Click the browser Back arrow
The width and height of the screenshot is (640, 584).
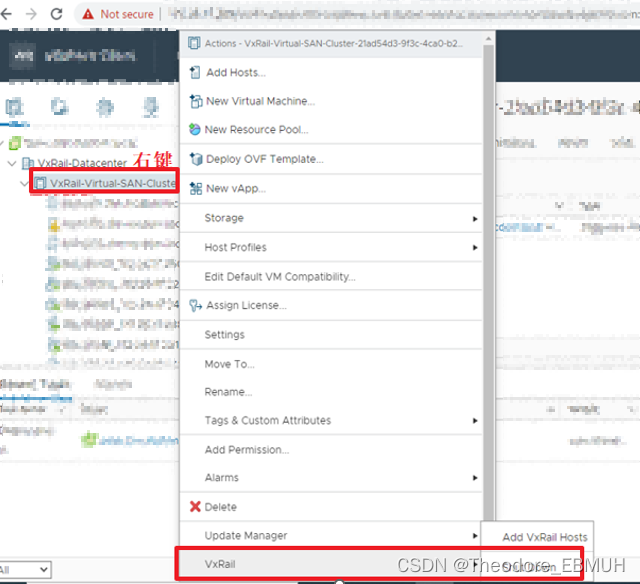point(6,14)
